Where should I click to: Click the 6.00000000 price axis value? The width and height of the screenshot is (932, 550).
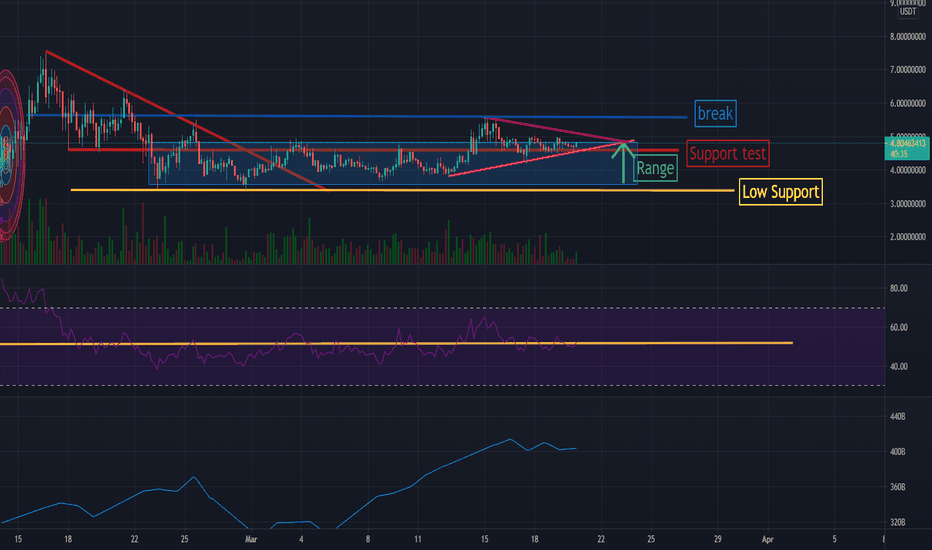click(908, 103)
